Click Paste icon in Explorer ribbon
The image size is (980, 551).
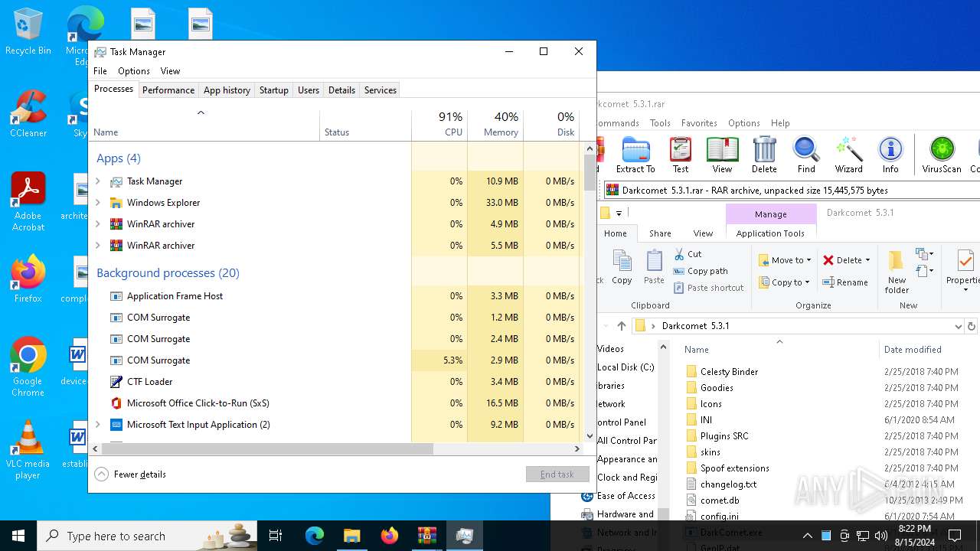coord(654,268)
